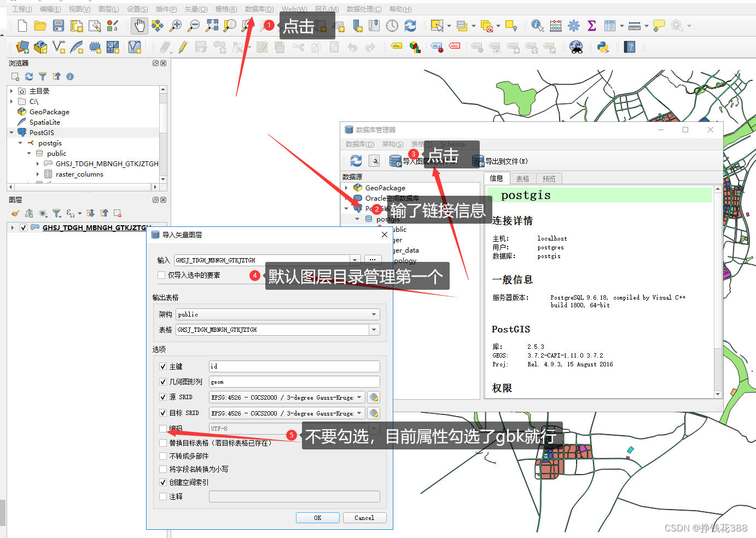The height and width of the screenshot is (538, 756).
Task: Open the 目标 SRID dropdown
Action: [x=360, y=413]
